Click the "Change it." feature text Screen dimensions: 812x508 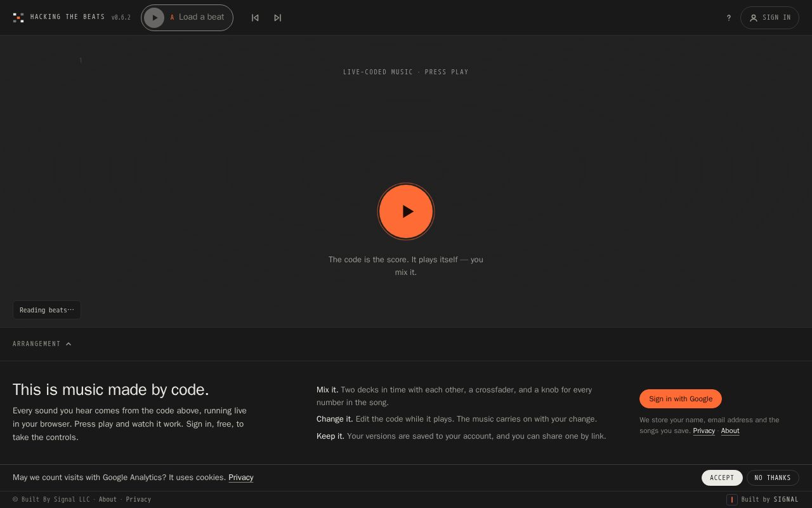335,419
